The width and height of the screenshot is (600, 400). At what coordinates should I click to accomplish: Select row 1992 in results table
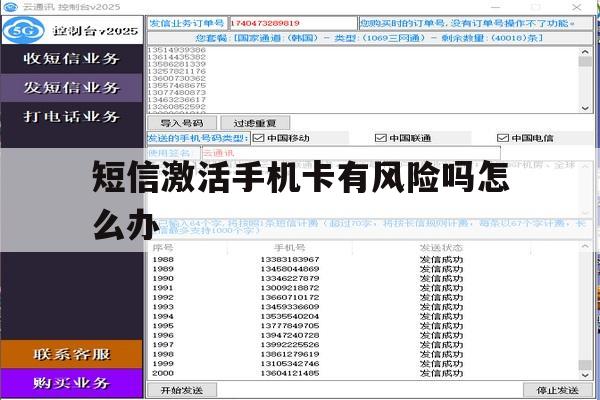point(364,297)
